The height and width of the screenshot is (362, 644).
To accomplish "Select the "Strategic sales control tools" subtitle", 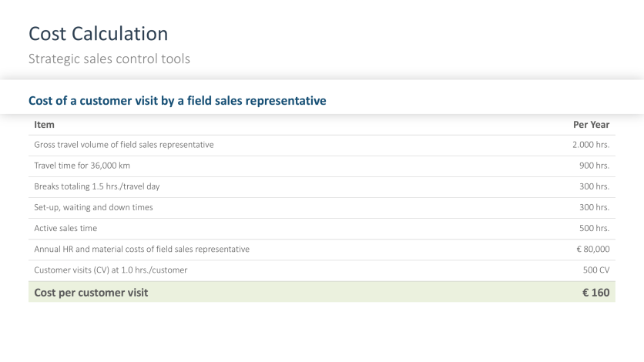I will click(109, 59).
